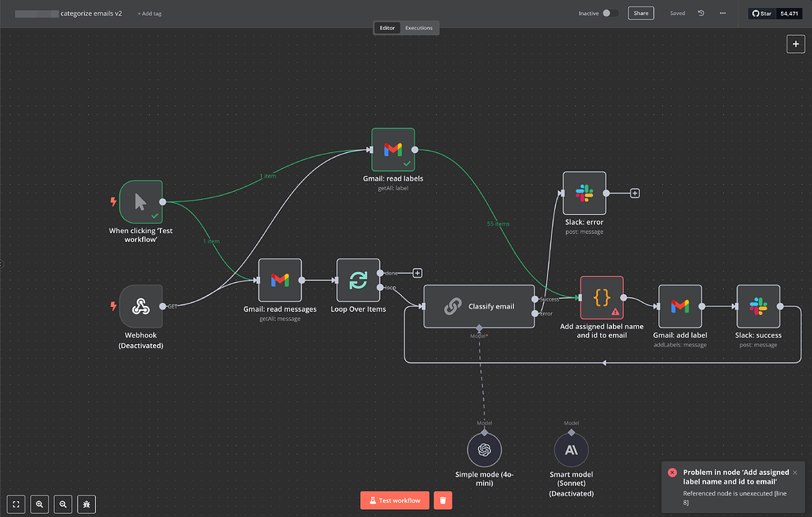Toggle the workflow from Inactive to active
Screen dimensions: 812x517
(609, 13)
